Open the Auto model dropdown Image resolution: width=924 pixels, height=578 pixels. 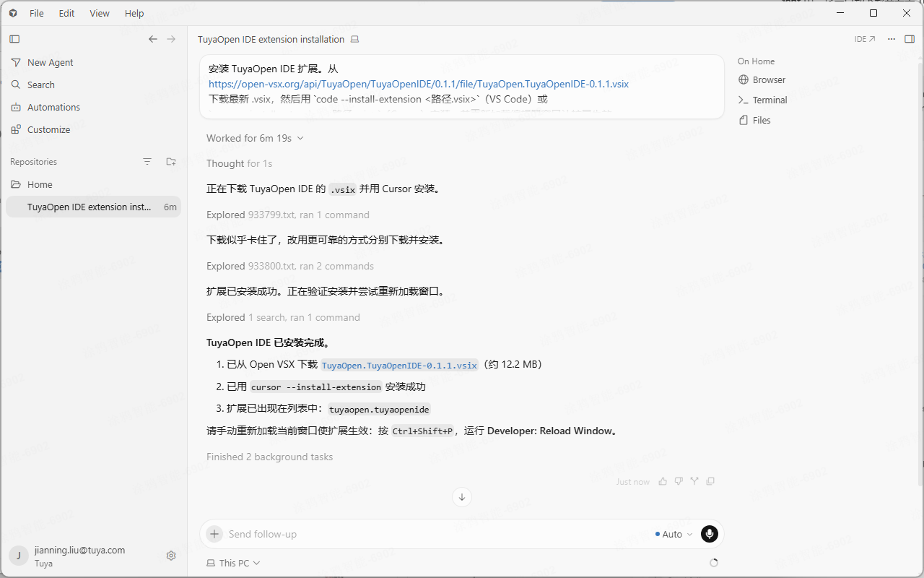[x=674, y=535]
